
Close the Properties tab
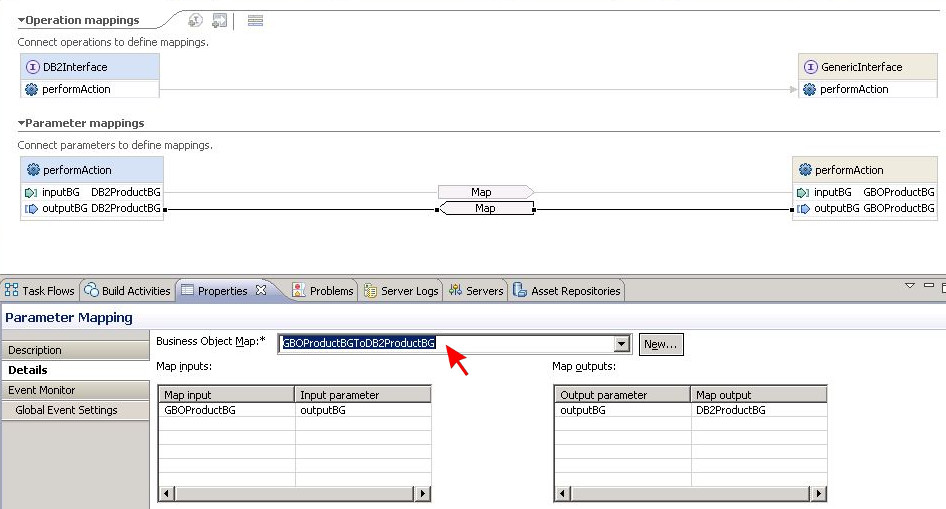click(x=261, y=291)
